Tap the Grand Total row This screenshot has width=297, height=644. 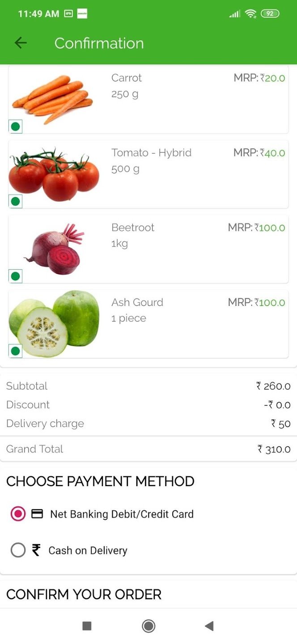point(148,449)
